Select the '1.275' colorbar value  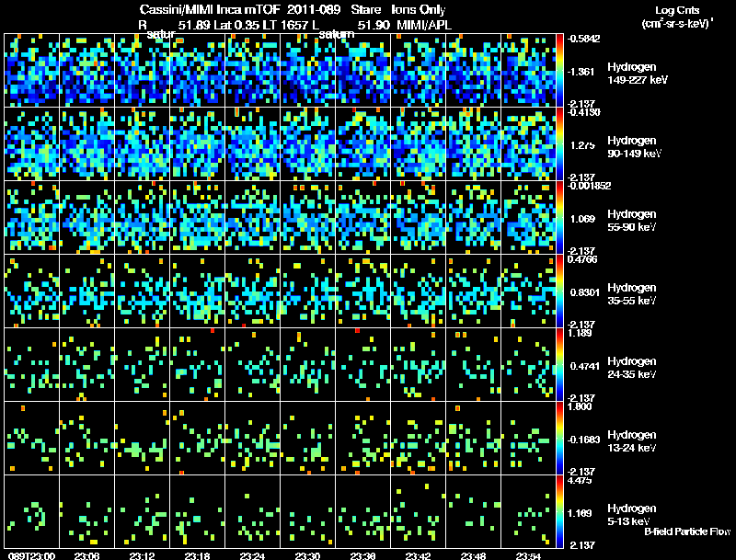pyautogui.click(x=582, y=145)
